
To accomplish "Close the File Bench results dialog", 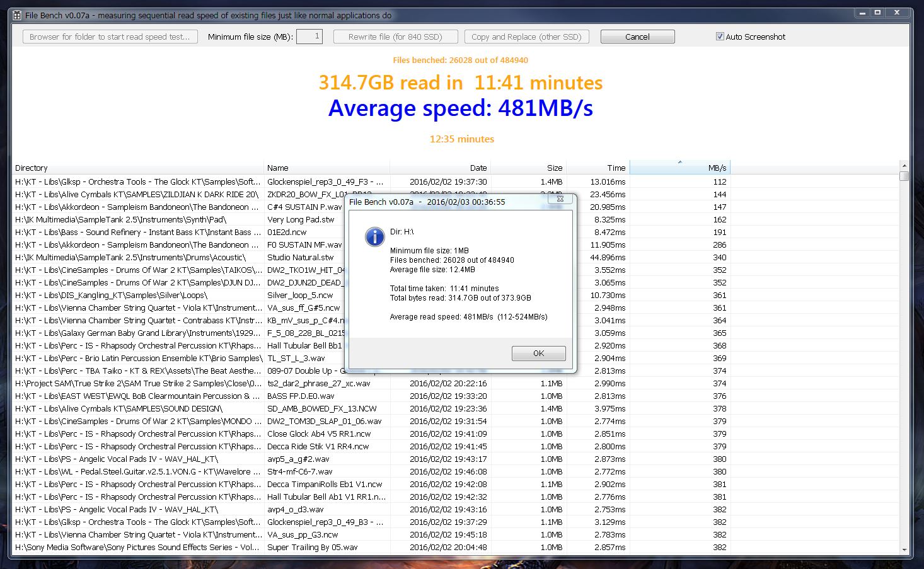I will point(560,199).
